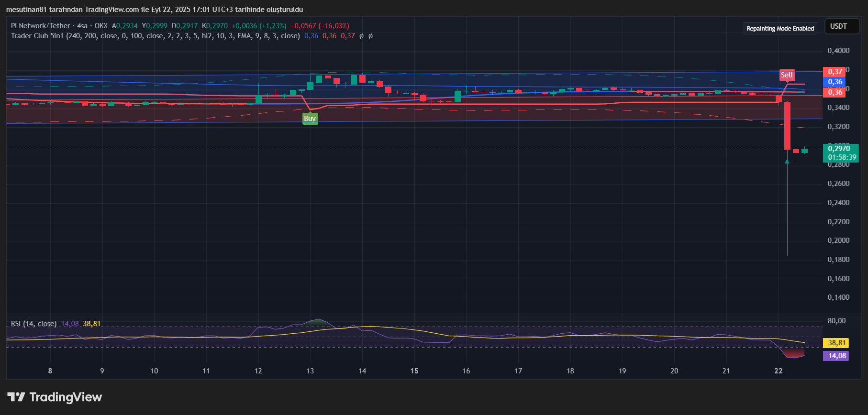Select the RSI (14, close) legend
Viewport: 868px width, 415px height.
point(33,324)
